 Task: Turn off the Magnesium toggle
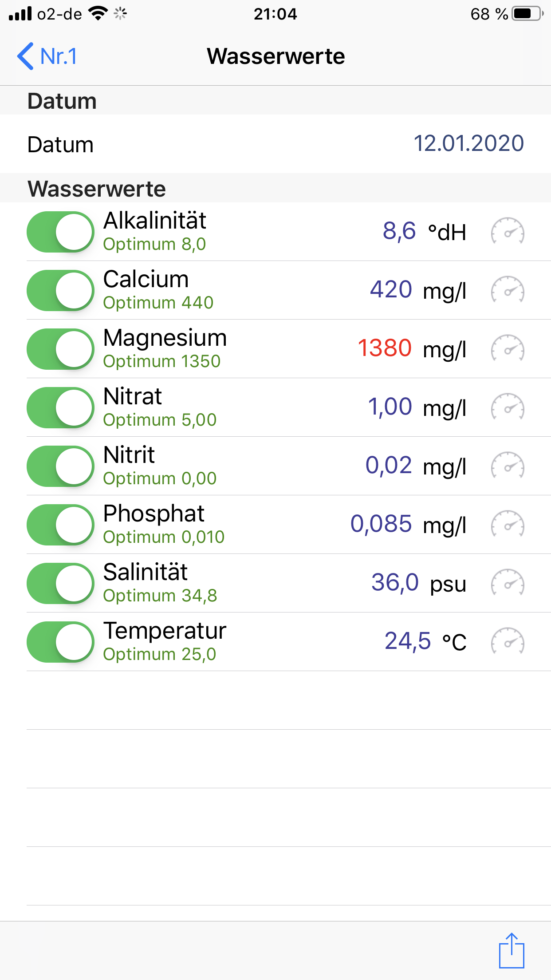click(x=60, y=349)
